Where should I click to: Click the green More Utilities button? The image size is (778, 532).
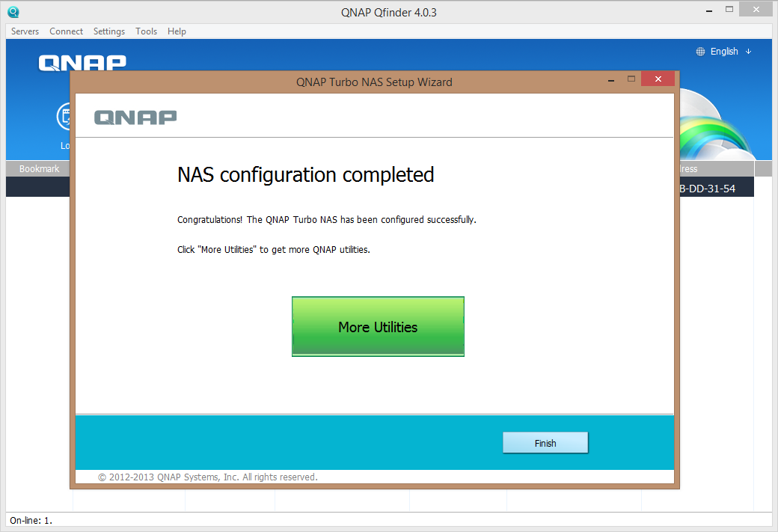pyautogui.click(x=378, y=326)
